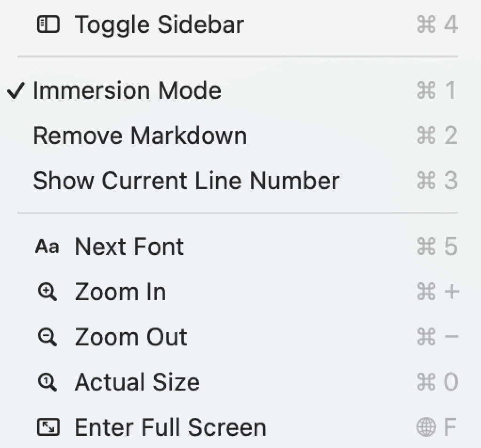Disable Immersion Mode
The image size is (481, 448).
[127, 90]
